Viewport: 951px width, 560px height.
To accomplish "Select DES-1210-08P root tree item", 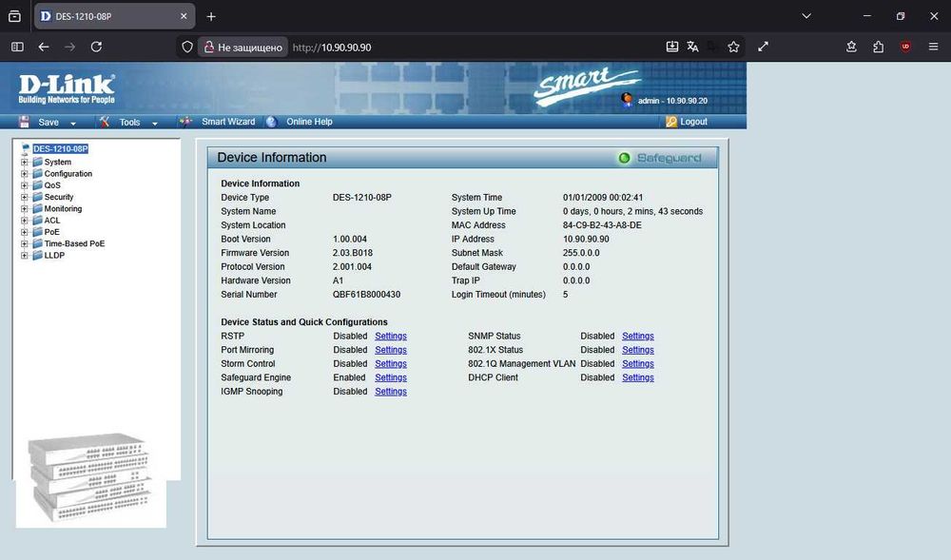I will tap(60, 148).
